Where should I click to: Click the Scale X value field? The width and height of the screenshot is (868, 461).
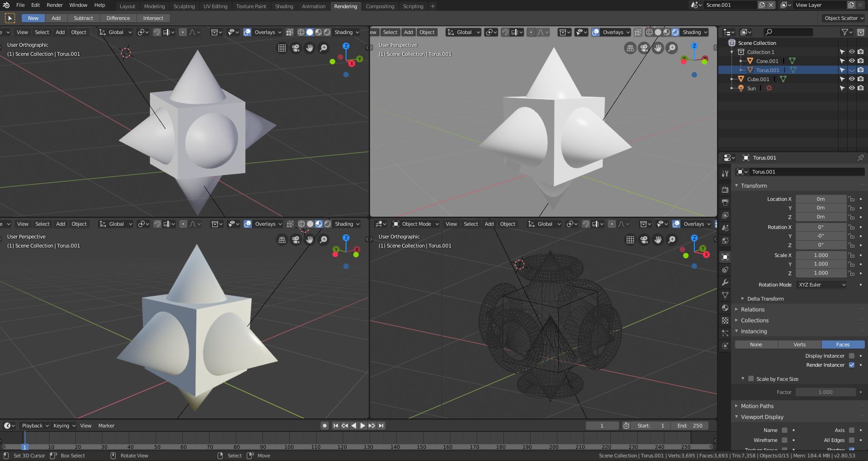click(x=821, y=255)
